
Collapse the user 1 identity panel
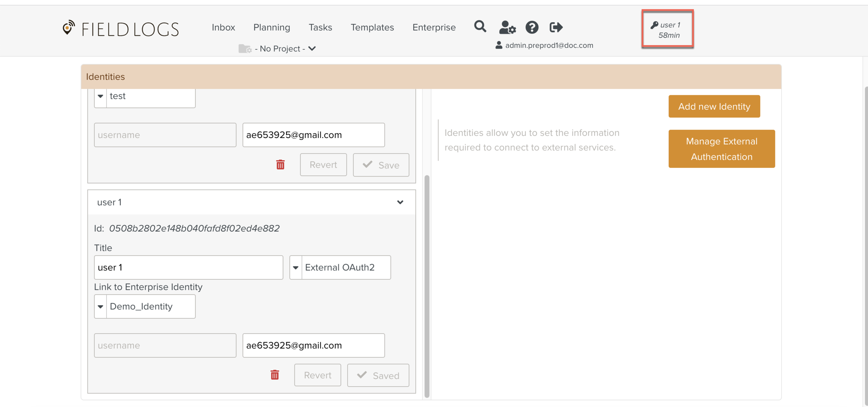[x=400, y=202]
